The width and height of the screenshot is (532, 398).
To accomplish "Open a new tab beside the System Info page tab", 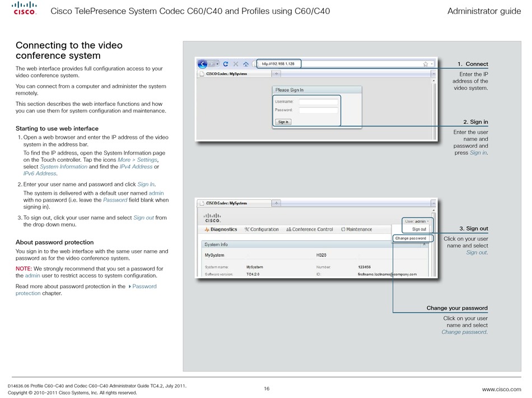I will tap(277, 203).
